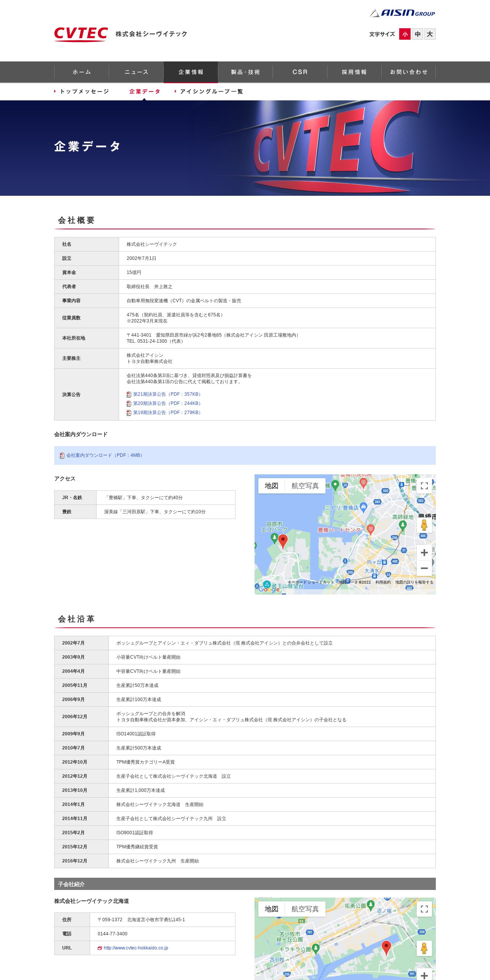Click red location pin on headquarters map

(x=283, y=541)
